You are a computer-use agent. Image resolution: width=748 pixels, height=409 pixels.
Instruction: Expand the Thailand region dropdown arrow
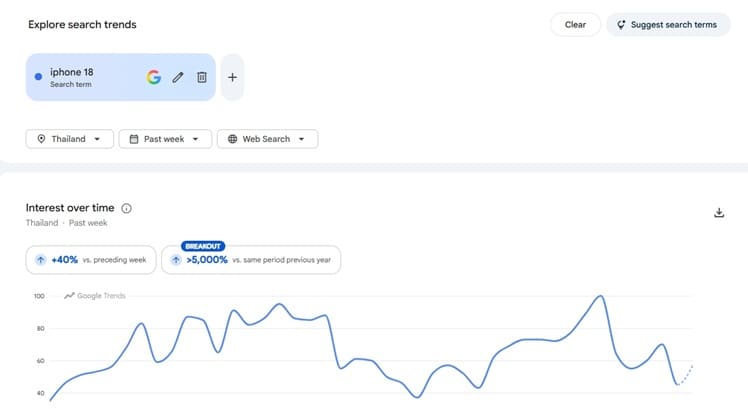click(x=97, y=139)
